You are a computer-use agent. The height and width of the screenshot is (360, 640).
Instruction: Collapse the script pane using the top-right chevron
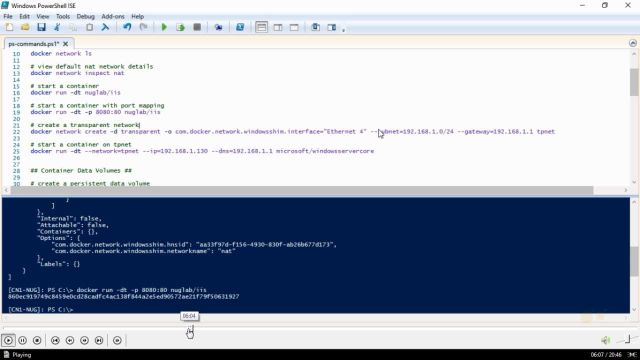pos(633,43)
